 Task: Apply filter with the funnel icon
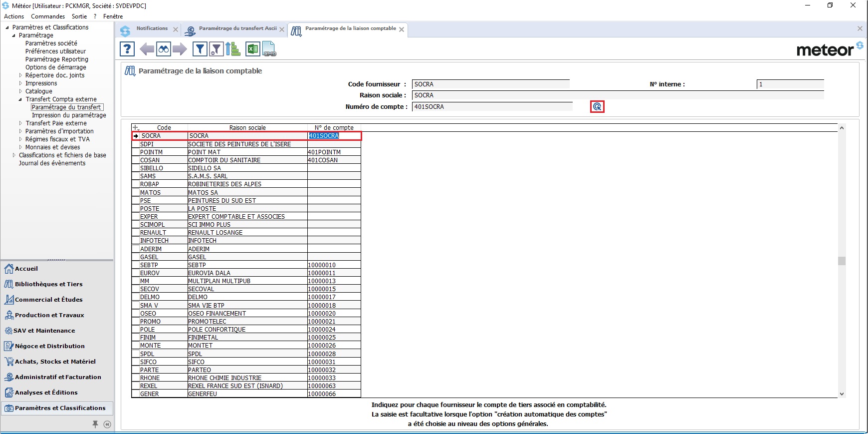click(x=200, y=49)
